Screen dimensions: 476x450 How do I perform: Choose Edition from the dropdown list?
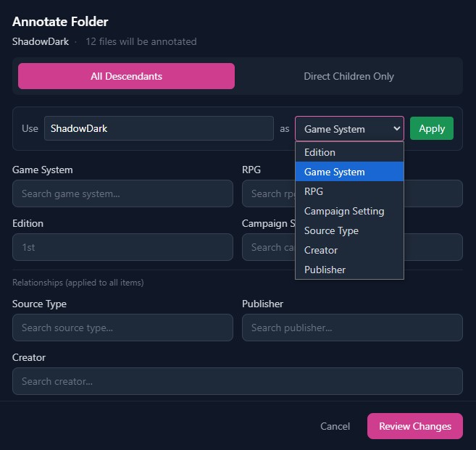(320, 152)
